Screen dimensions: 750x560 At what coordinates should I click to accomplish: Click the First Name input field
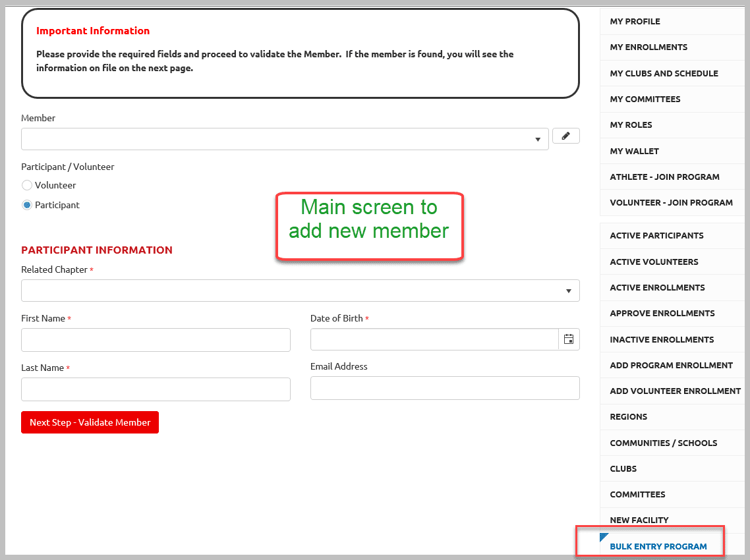tap(156, 339)
